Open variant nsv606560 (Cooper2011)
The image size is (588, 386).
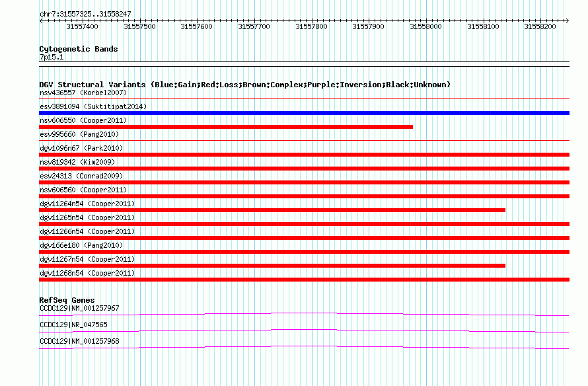(83, 190)
